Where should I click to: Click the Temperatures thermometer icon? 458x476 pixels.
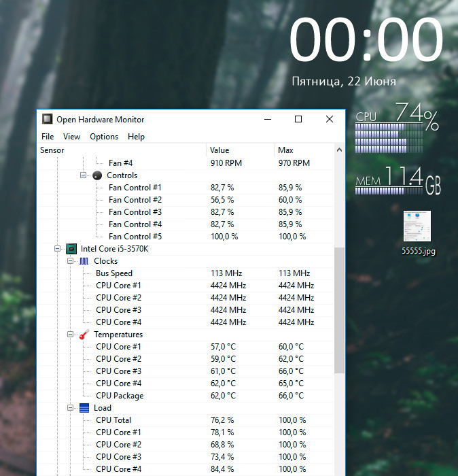click(84, 335)
